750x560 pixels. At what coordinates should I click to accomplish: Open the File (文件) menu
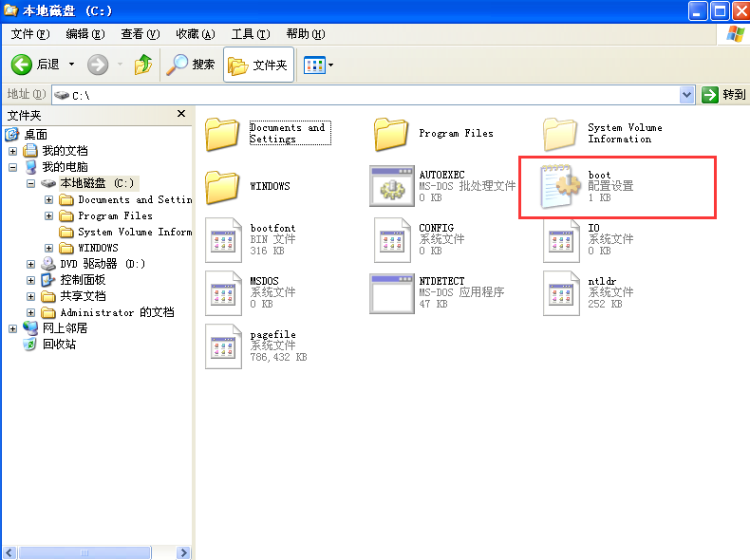pos(30,34)
